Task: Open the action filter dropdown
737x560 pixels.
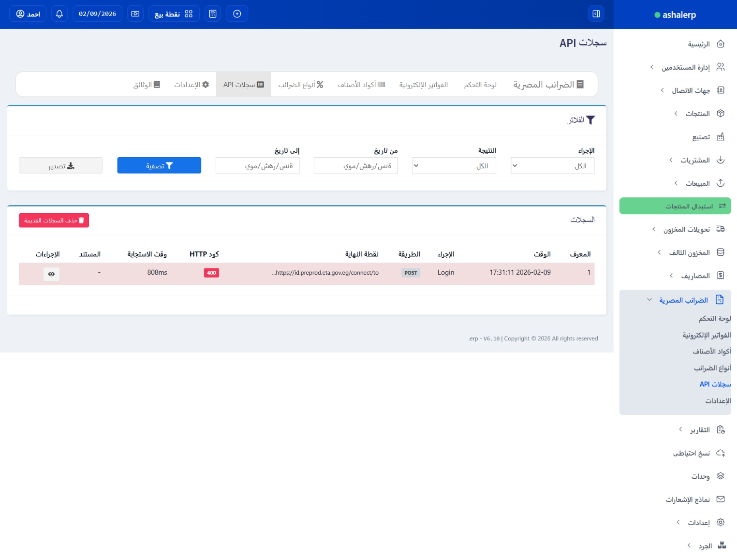Action: click(552, 166)
